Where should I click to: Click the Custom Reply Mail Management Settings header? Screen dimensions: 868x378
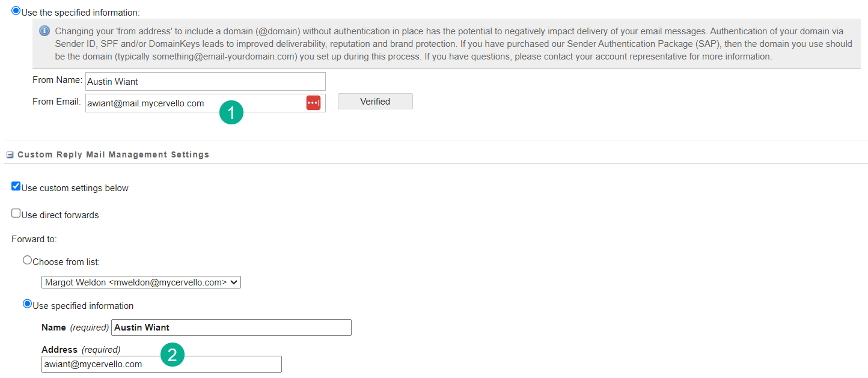point(112,154)
